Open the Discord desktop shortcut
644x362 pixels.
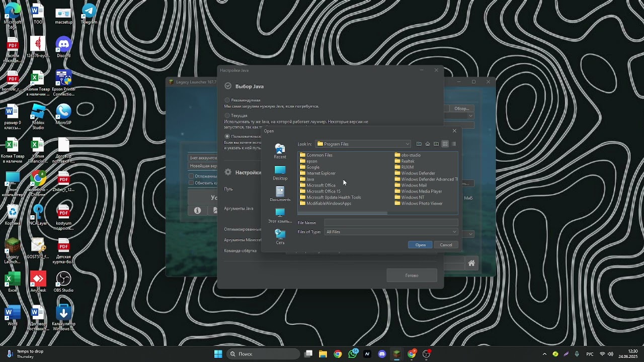pyautogui.click(x=63, y=47)
